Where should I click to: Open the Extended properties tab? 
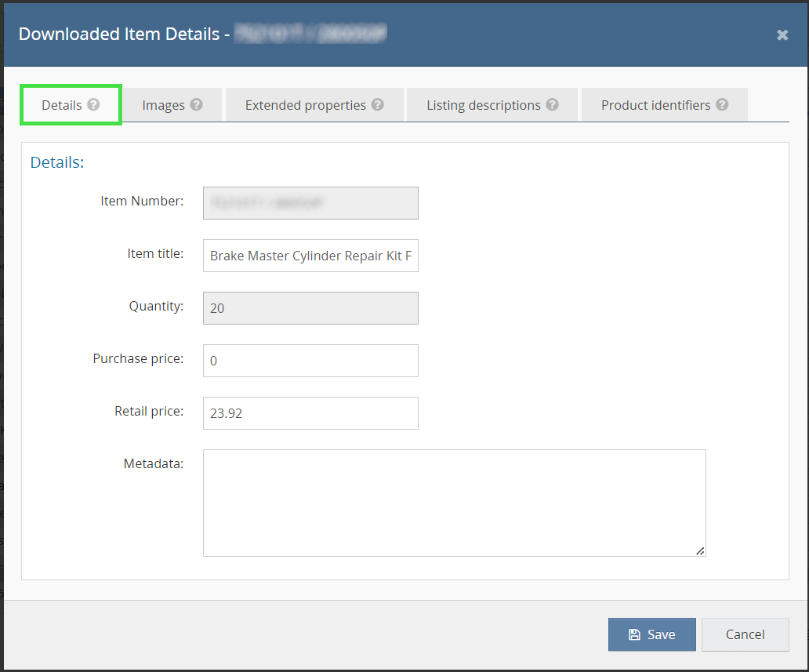coord(305,105)
